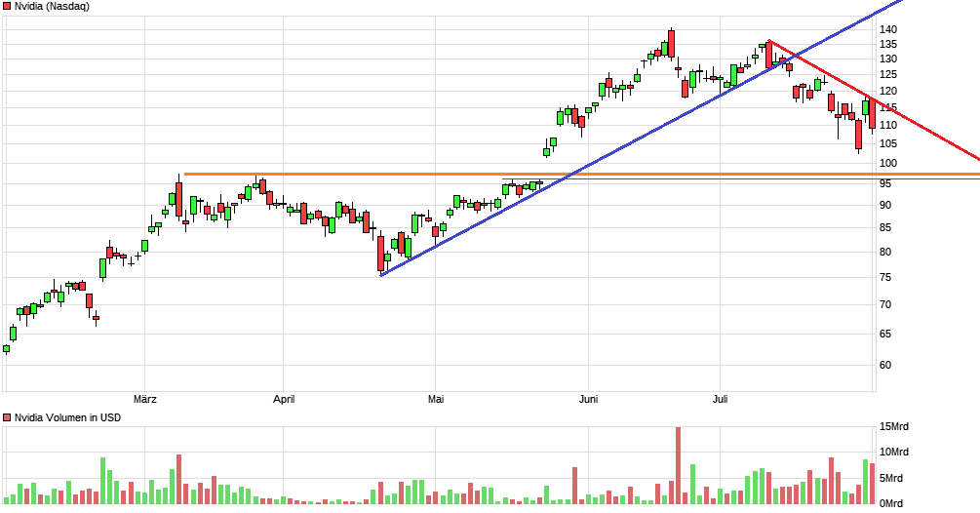Click the 'Juli' month label
Image resolution: width=980 pixels, height=513 pixels.
coord(720,399)
